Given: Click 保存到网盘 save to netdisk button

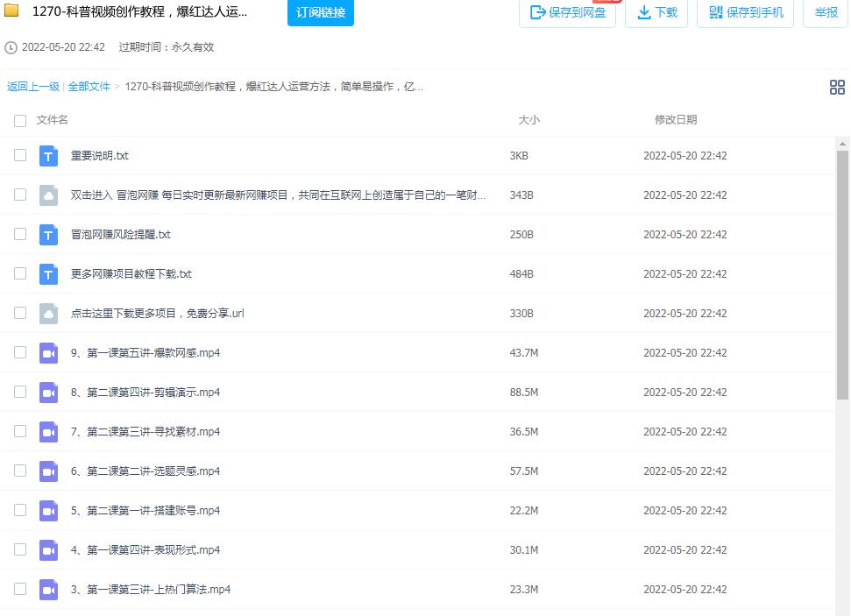Looking at the screenshot, I should click(567, 12).
